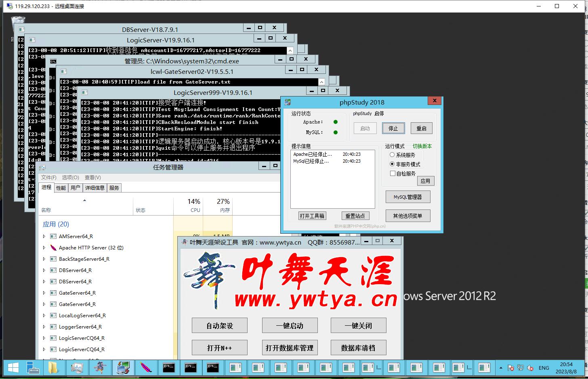The height and width of the screenshot is (379, 588).
Task: Click the 重置站点 button
Action: click(355, 216)
